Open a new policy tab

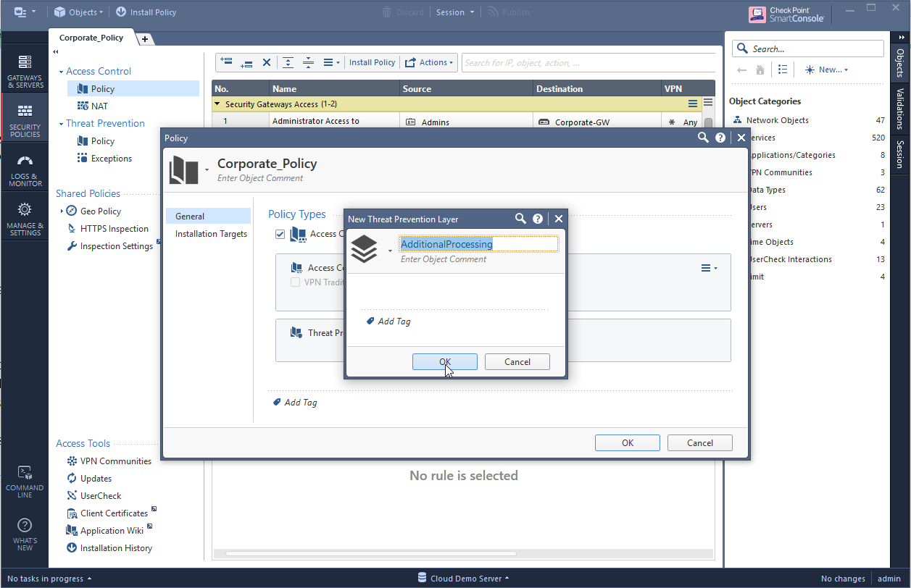tap(144, 39)
